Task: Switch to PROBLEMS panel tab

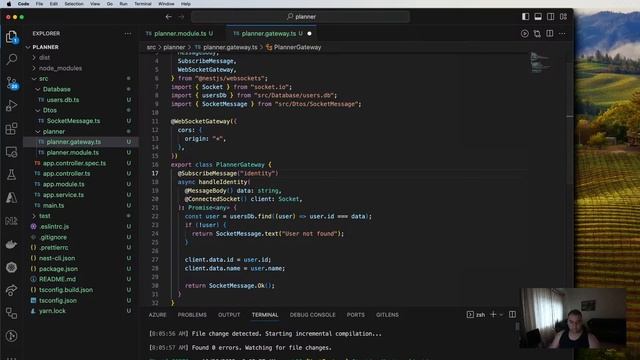Action: click(192, 315)
